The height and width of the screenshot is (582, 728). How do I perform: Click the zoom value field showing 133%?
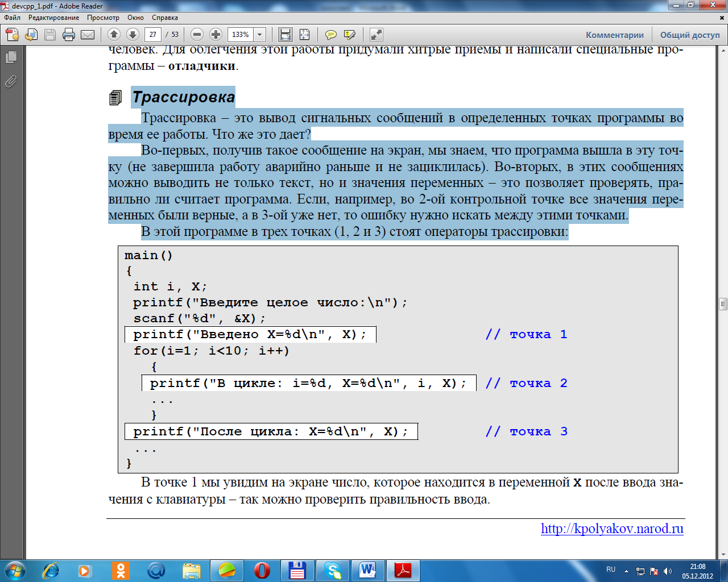tap(241, 35)
